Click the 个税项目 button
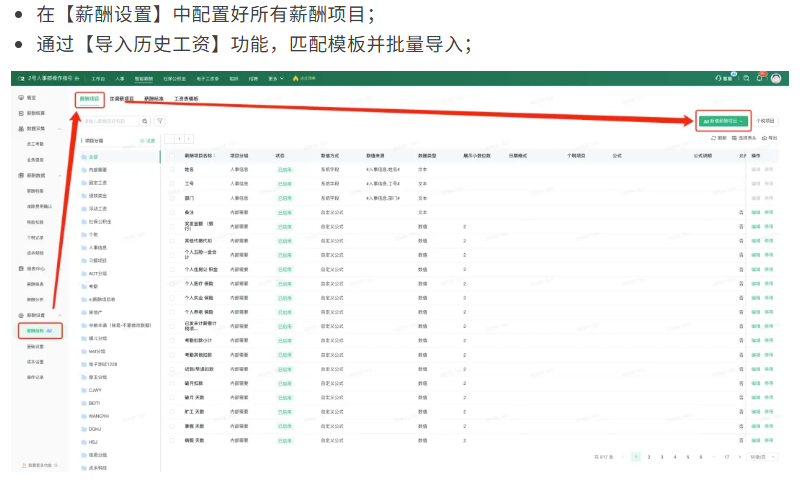 pos(765,121)
